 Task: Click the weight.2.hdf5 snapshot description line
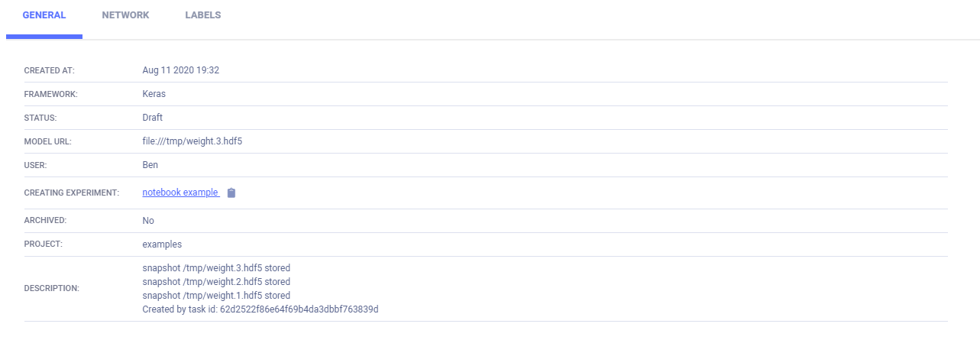tap(216, 282)
